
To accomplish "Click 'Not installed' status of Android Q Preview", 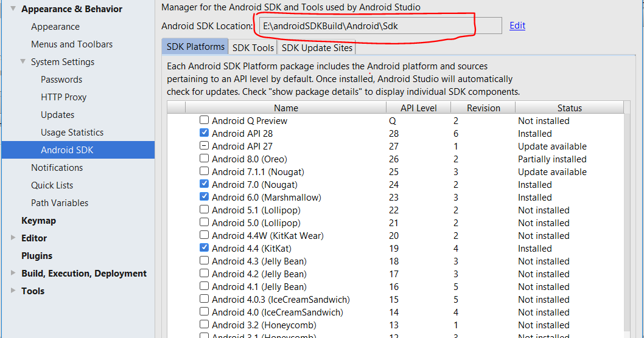I will (544, 121).
